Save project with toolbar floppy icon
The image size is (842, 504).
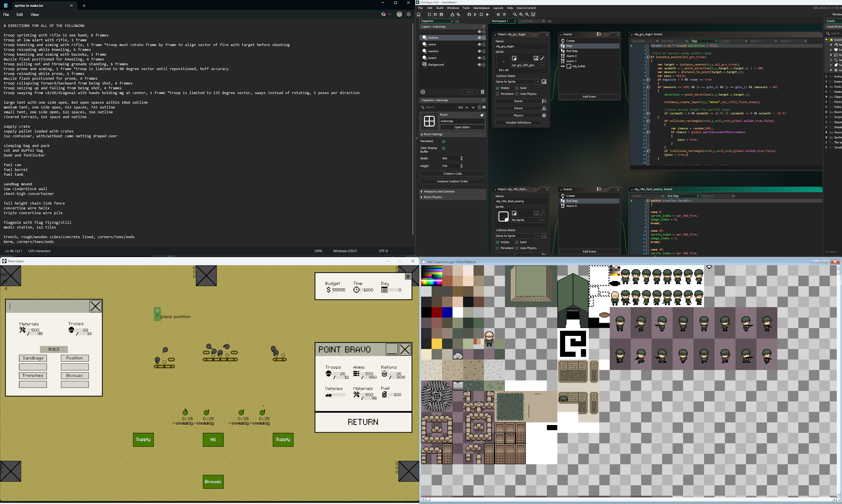tap(441, 15)
